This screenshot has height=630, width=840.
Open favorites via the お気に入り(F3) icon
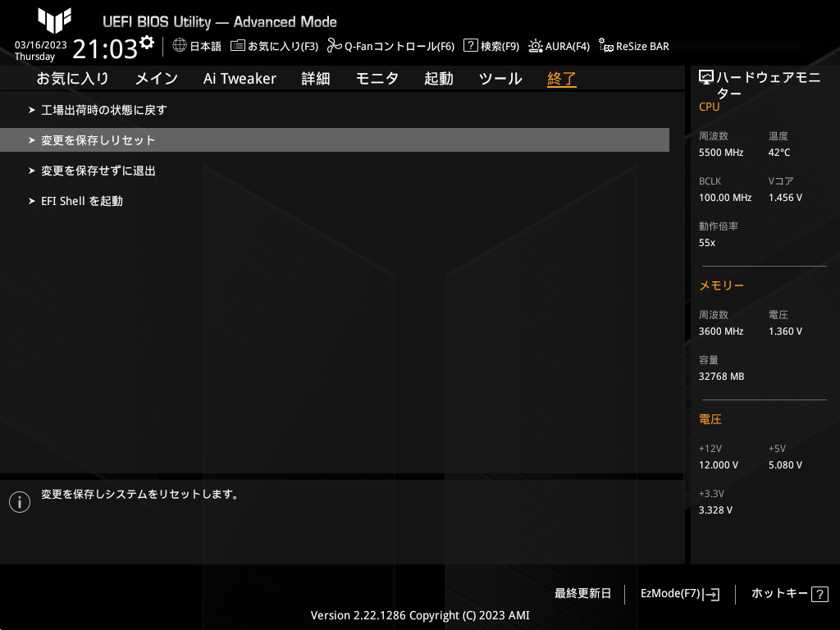238,46
